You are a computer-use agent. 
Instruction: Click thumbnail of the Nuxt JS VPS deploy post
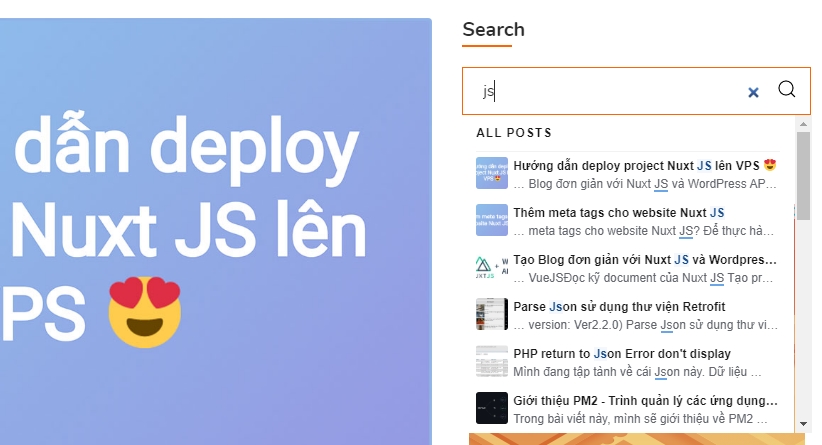[492, 173]
